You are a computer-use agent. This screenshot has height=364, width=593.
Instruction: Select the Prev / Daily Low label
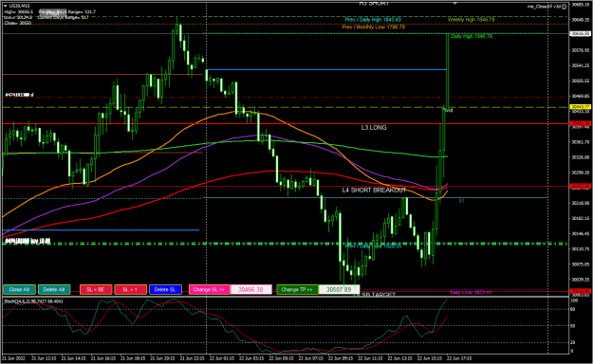pos(373,246)
